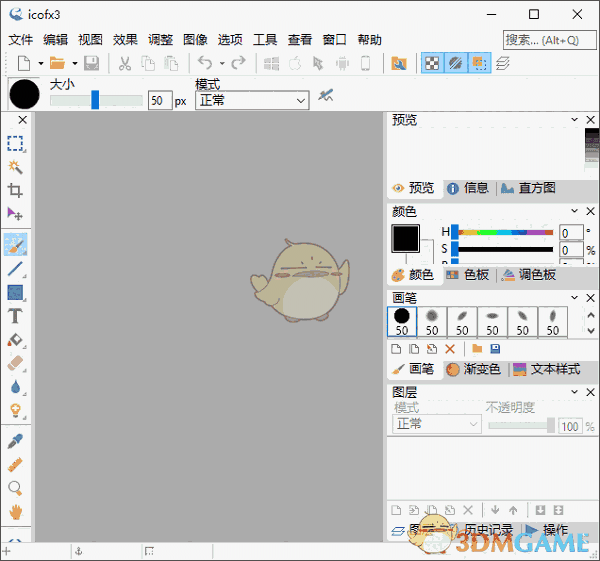Select the hard round 50 brush preset

click(402, 322)
